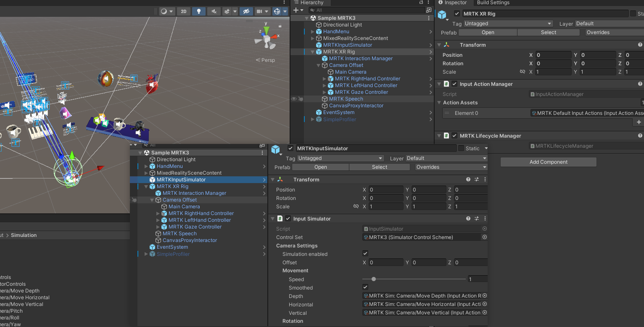Screen dimensions: 644x327
Task: Click the camera movement Speed slider
Action: [373, 279]
